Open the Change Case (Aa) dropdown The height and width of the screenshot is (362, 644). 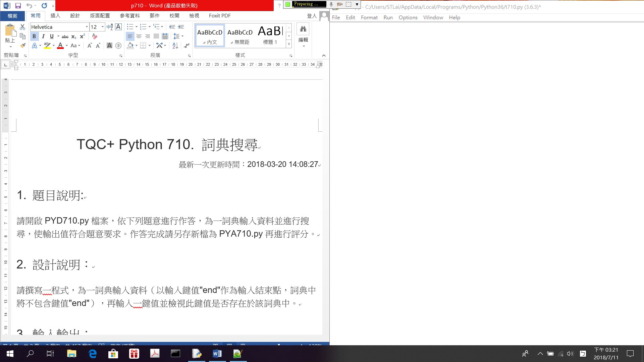pyautogui.click(x=75, y=46)
